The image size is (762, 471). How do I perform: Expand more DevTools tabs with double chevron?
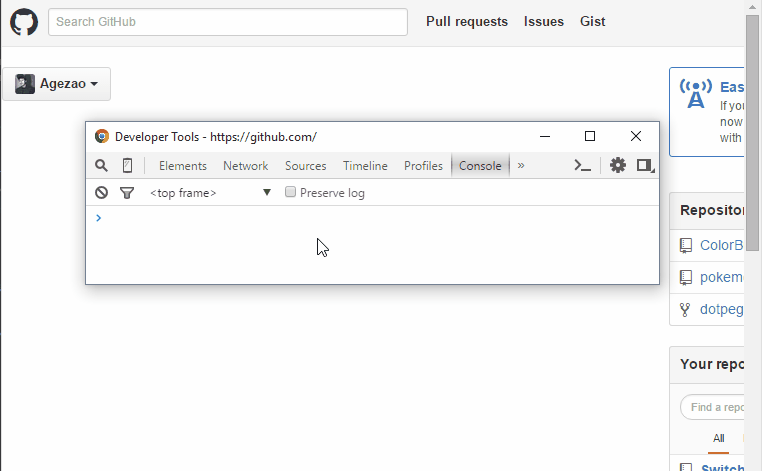pyautogui.click(x=521, y=166)
